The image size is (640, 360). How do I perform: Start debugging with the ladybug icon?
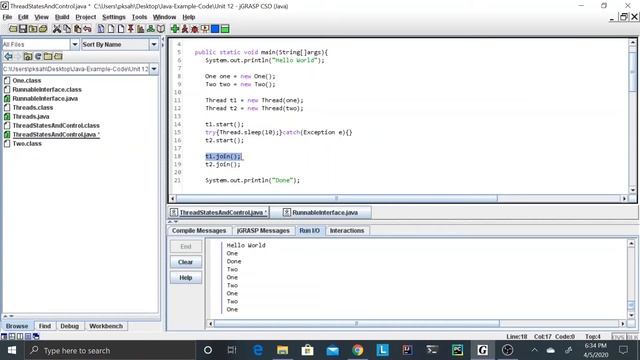pos(195,29)
